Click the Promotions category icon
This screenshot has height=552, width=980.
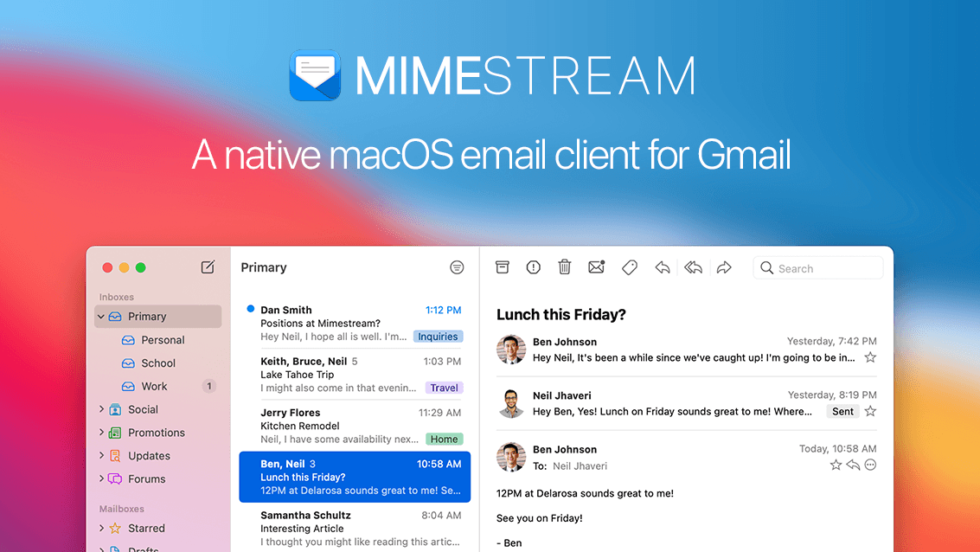tap(115, 433)
